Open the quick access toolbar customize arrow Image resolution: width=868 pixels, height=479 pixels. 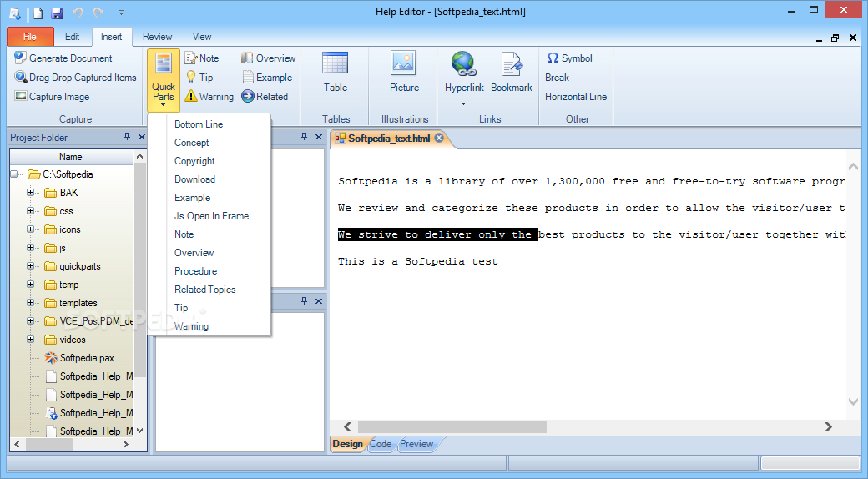click(x=121, y=13)
